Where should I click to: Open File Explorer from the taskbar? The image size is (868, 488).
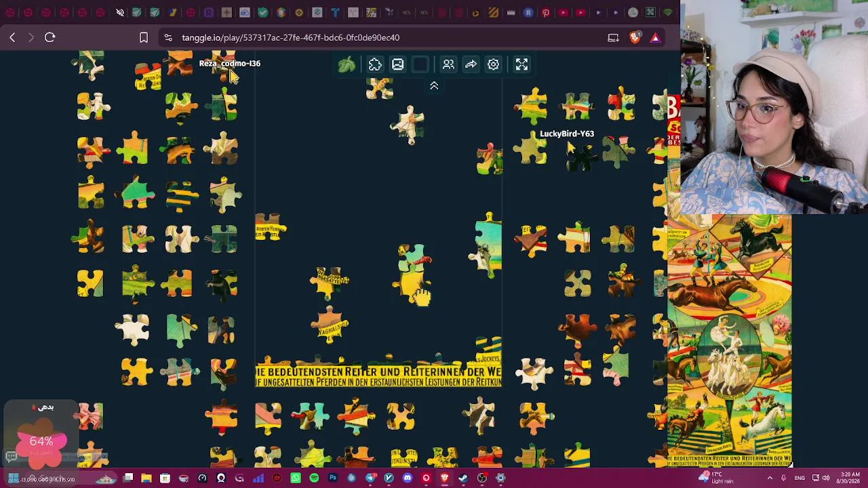coord(146,479)
